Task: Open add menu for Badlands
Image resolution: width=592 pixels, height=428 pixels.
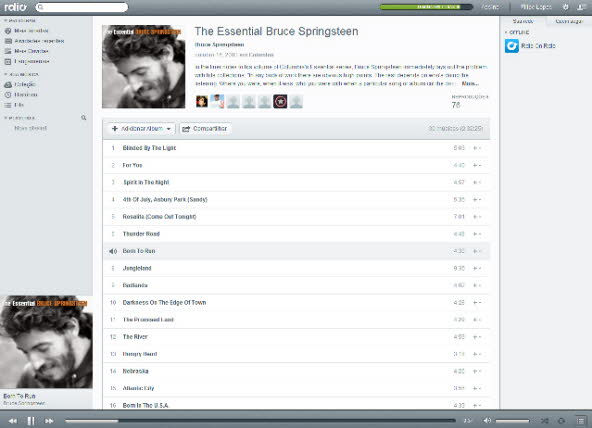Action: point(477,285)
